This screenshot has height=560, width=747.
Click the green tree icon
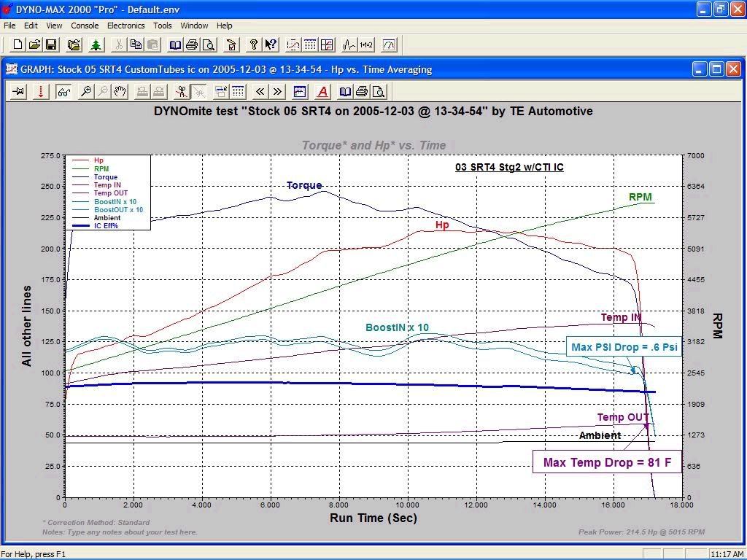click(x=96, y=44)
